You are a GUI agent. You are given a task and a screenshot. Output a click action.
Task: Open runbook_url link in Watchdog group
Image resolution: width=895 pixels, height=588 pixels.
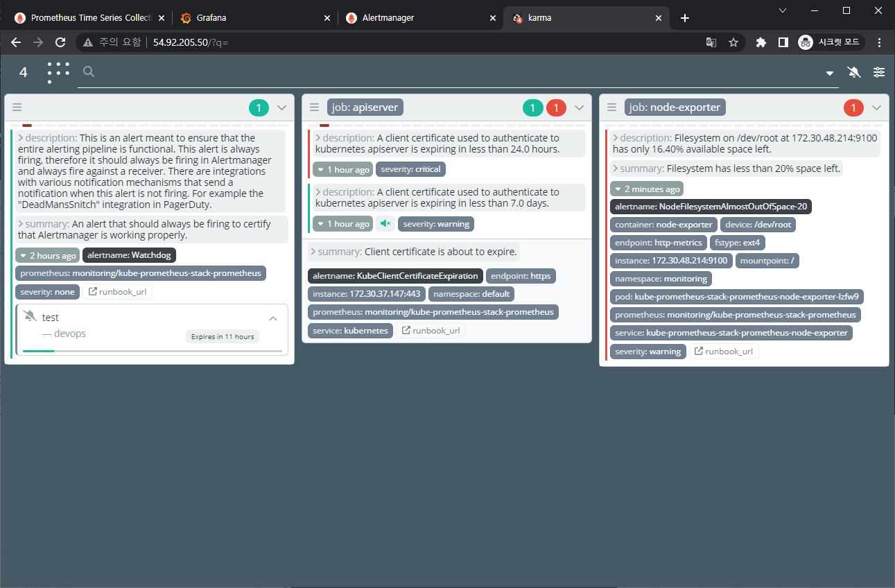117,292
